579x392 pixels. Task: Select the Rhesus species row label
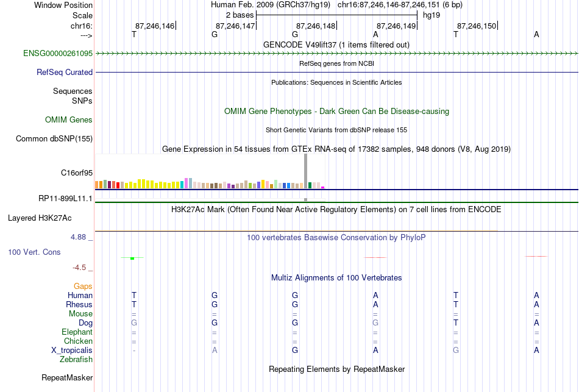(x=79, y=305)
